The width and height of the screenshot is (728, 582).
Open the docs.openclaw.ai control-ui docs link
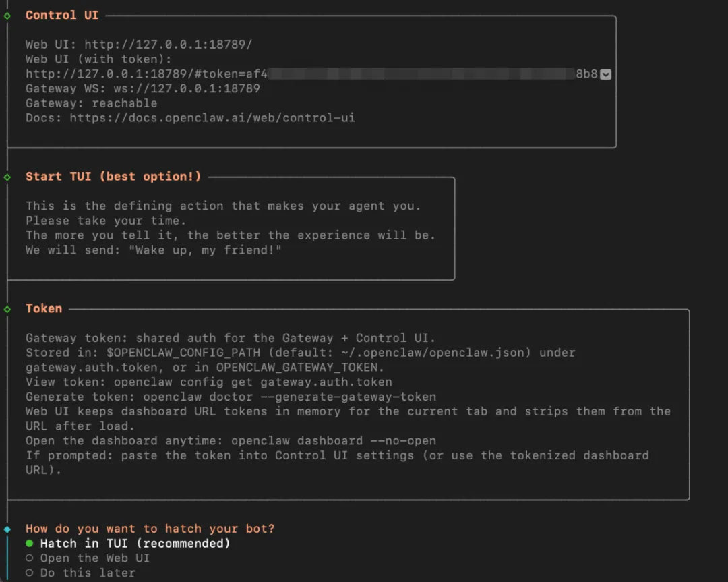pos(212,118)
